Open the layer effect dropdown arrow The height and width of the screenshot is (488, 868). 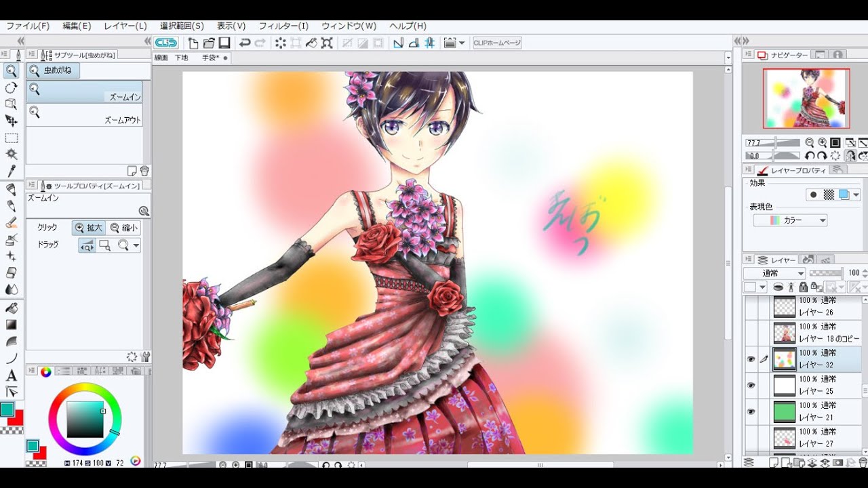(x=856, y=195)
